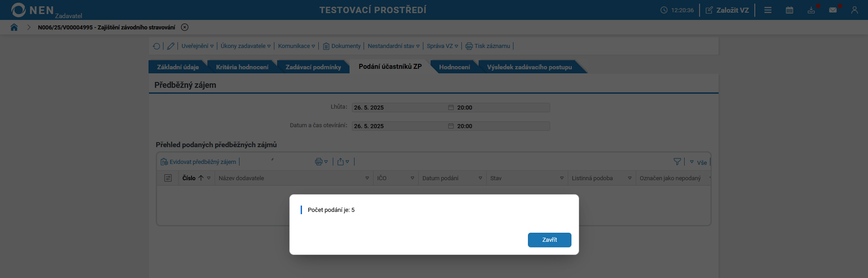
Task: Open the table export icon menu
Action: coord(343,162)
